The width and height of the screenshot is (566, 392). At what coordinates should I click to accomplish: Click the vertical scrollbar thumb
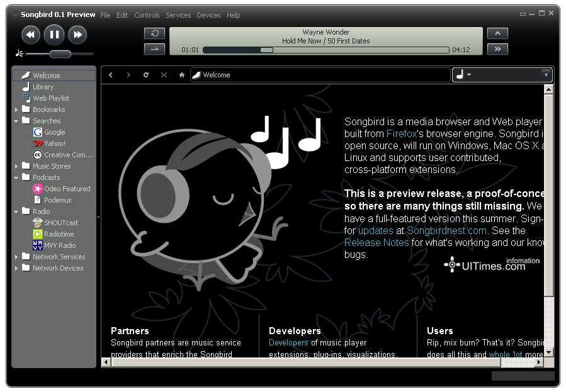coord(548,196)
